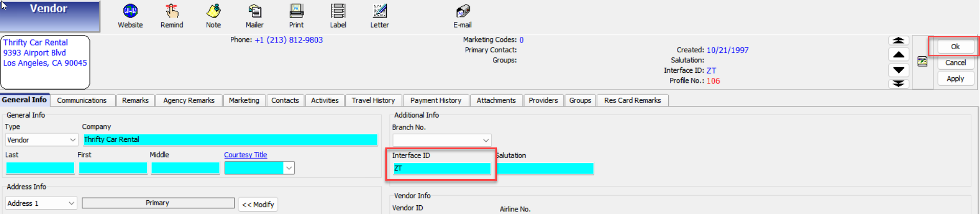Image resolution: width=980 pixels, height=214 pixels.
Task: Open the Website toolbar icon
Action: click(x=130, y=16)
